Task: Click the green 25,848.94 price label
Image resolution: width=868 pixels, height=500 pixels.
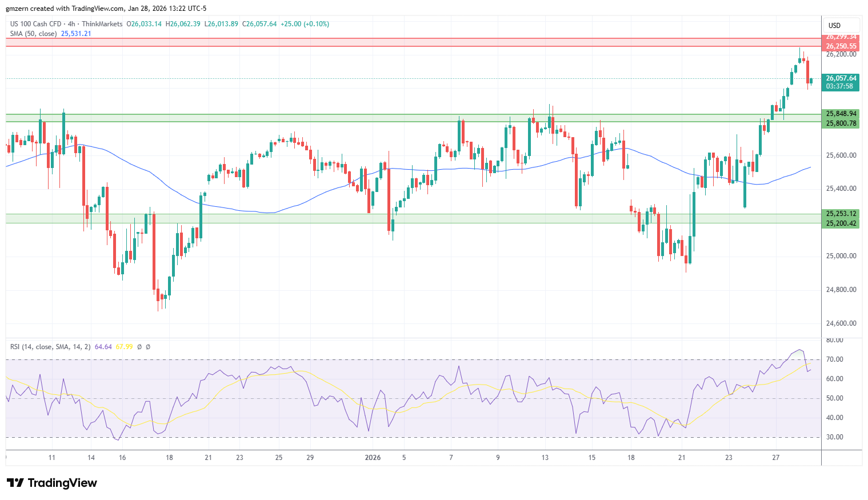Action: 841,114
